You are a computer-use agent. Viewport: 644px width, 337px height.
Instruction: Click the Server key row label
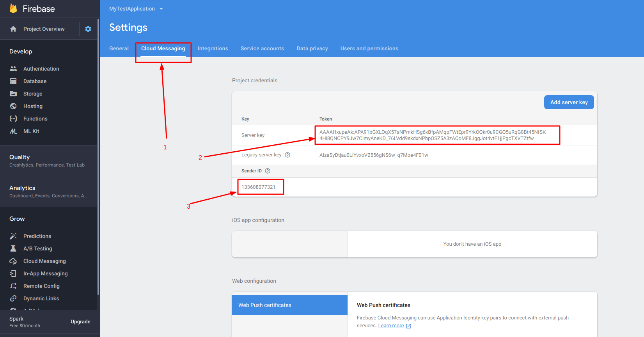tap(253, 135)
